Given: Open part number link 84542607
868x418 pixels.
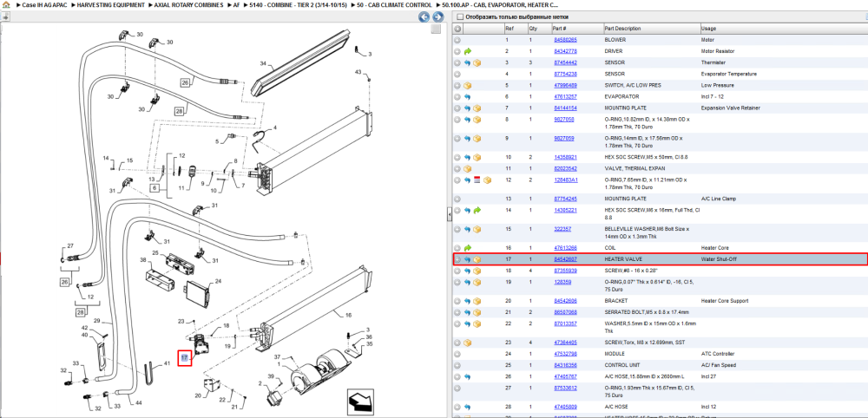Looking at the screenshot, I should pos(565,259).
